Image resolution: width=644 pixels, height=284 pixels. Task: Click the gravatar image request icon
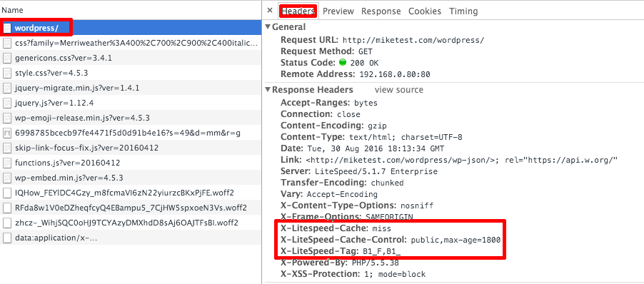pyautogui.click(x=7, y=133)
